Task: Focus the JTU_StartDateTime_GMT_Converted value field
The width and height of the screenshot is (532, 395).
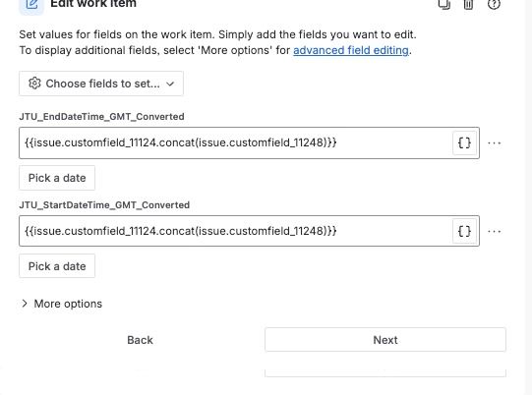Action: click(235, 231)
